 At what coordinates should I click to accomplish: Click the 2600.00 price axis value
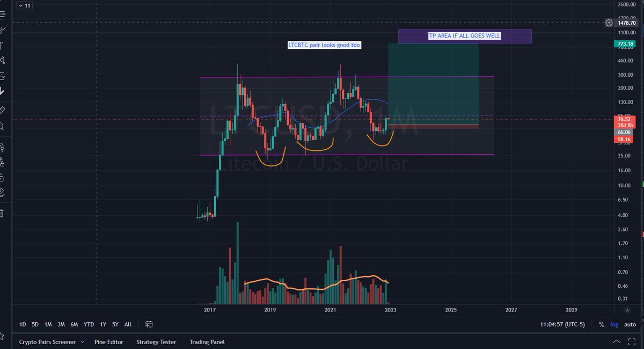(x=627, y=5)
